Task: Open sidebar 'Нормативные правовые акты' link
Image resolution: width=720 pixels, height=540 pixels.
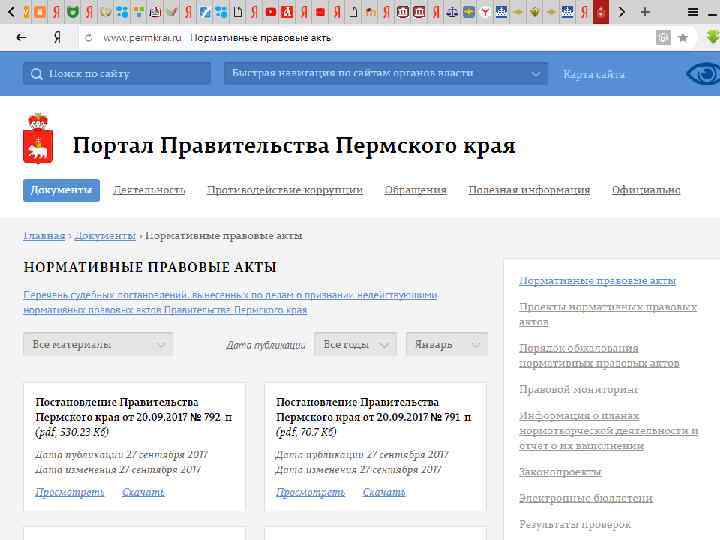Action: tap(597, 281)
